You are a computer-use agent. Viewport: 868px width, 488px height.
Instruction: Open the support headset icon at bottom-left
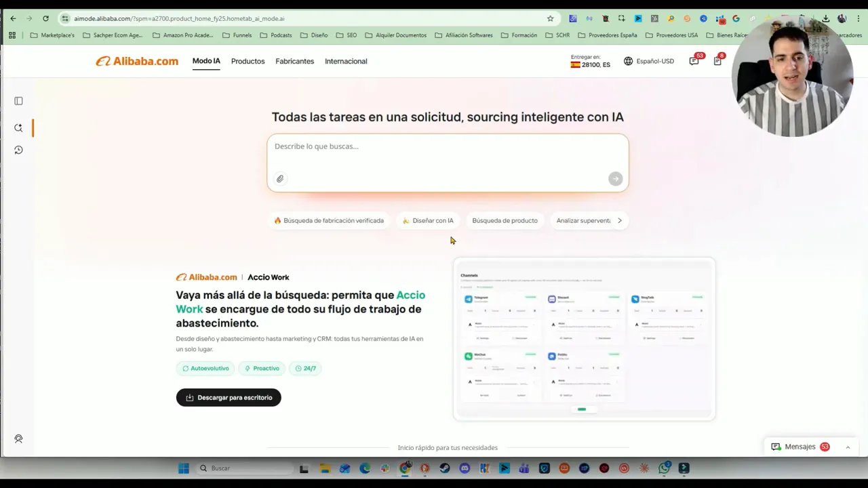[x=18, y=439]
